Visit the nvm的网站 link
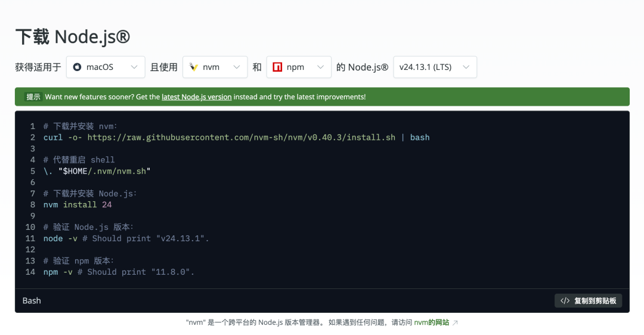Image resolution: width=644 pixels, height=335 pixels. click(x=431, y=322)
